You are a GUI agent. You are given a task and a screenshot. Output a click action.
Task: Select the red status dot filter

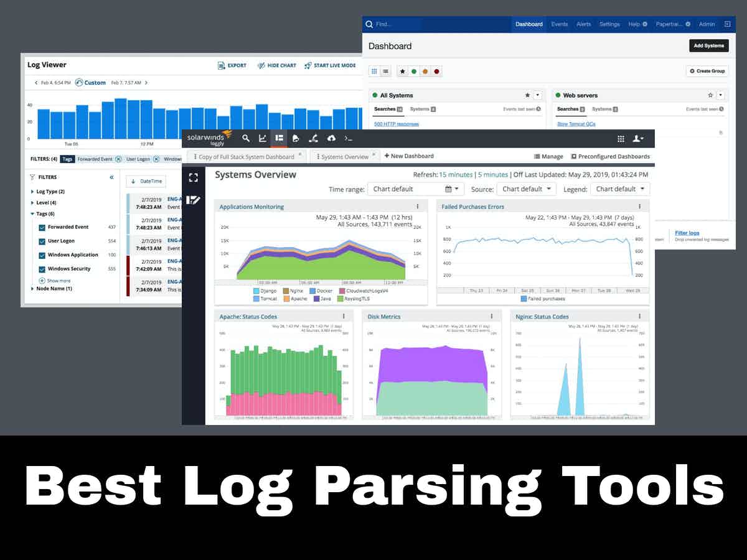point(436,71)
